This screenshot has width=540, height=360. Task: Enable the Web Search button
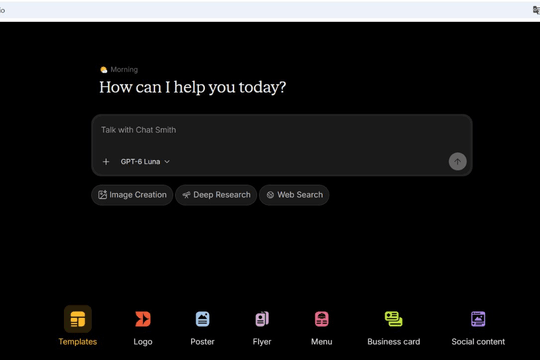tap(294, 195)
